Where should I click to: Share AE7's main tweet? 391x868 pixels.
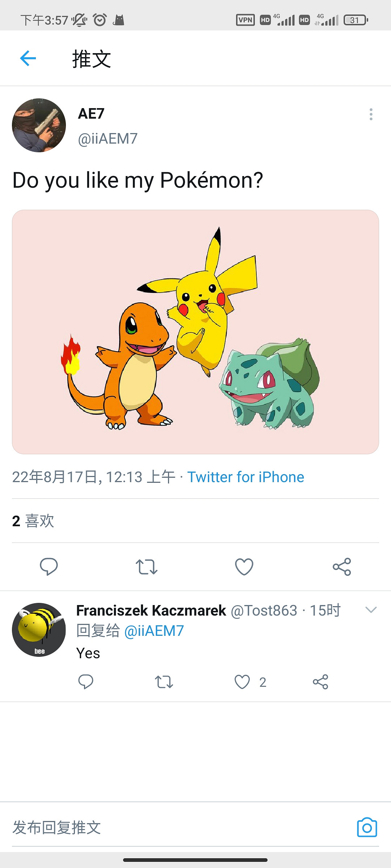[x=342, y=566]
